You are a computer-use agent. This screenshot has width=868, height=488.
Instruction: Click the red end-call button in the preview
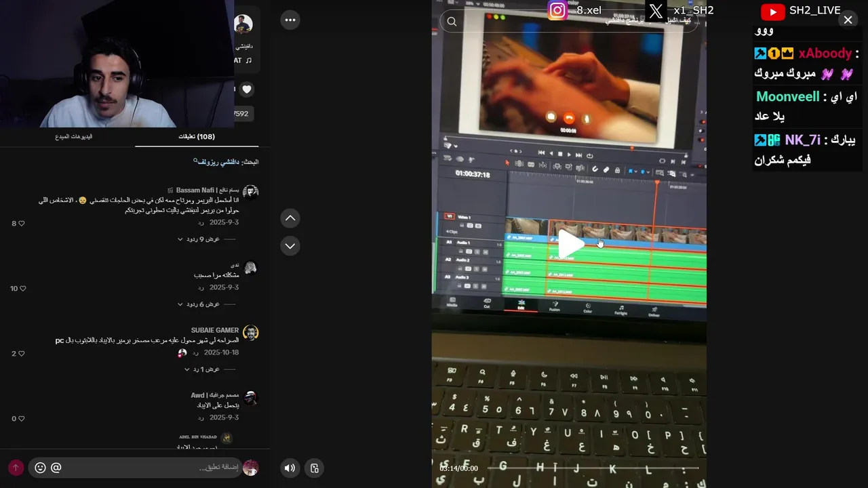click(x=569, y=117)
